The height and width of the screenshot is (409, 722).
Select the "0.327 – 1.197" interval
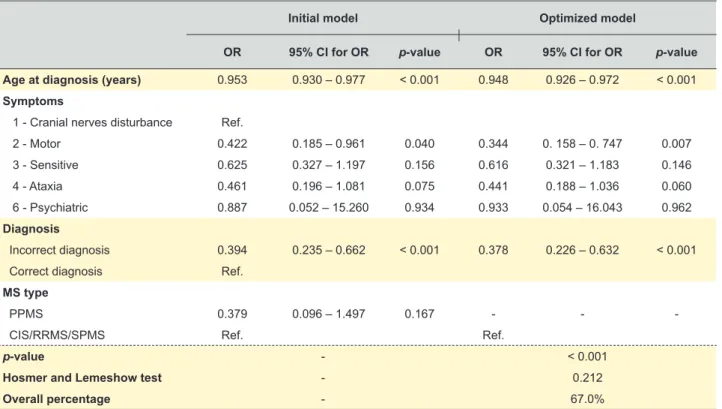(x=329, y=165)
